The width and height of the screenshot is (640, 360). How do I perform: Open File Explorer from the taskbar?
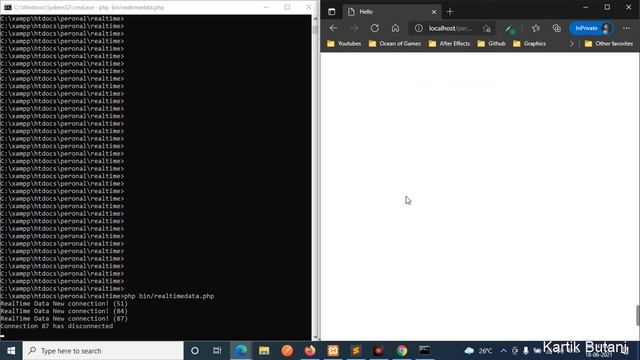point(264,351)
